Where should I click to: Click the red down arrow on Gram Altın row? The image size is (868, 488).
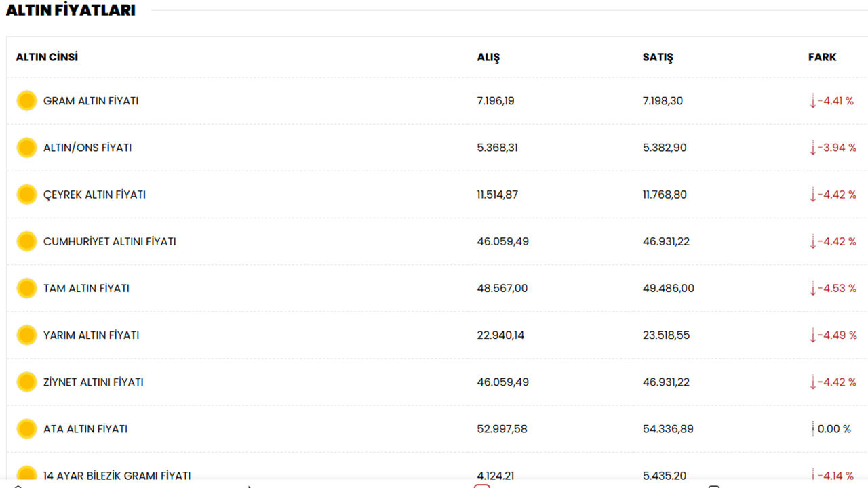click(812, 101)
